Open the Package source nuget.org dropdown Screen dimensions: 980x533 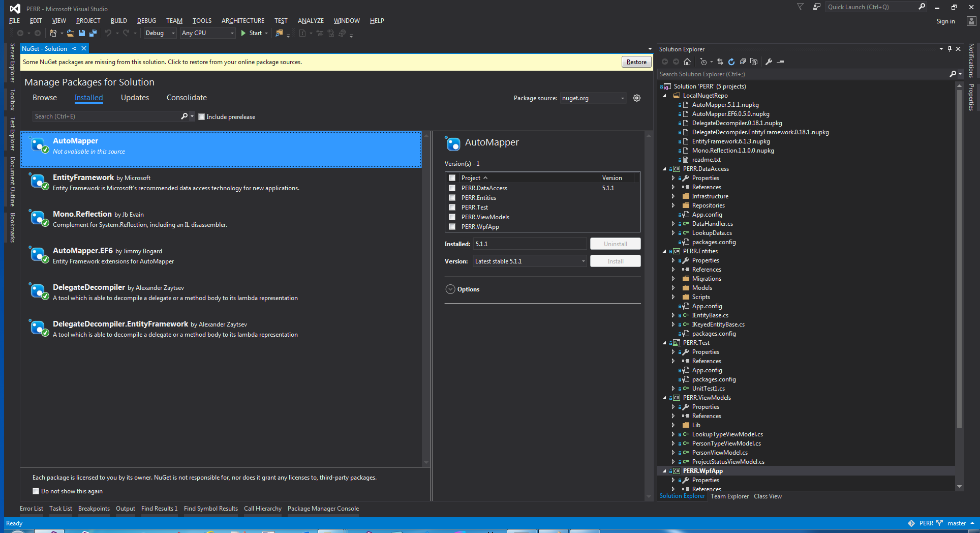click(593, 98)
